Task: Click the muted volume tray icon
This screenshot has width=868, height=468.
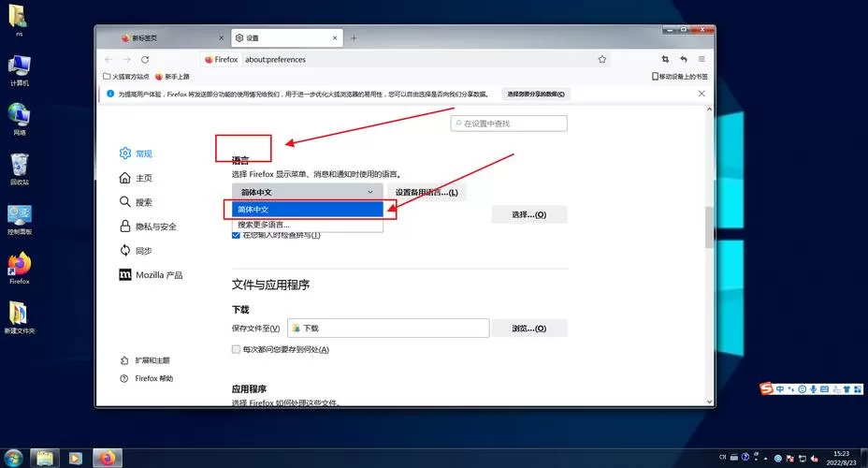Action: (x=815, y=458)
